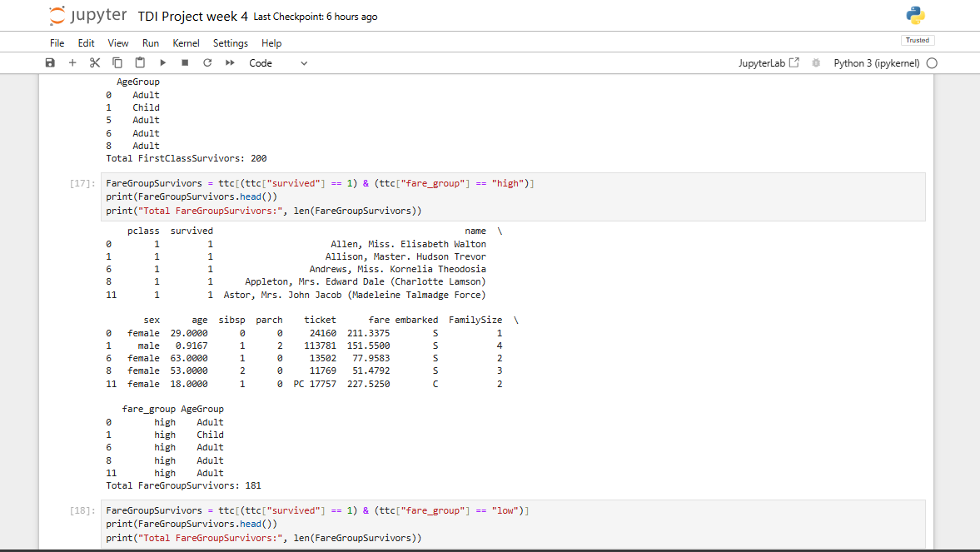Open the cell type dropdown showing Code
The width and height of the screenshot is (980, 552).
click(x=278, y=63)
